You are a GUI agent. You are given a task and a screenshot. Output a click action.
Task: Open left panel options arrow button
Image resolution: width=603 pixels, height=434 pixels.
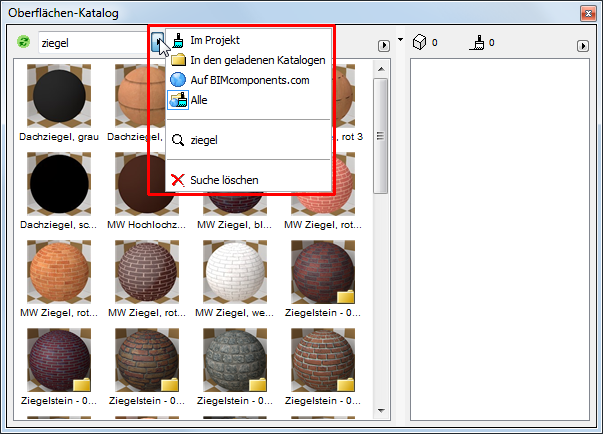point(384,46)
